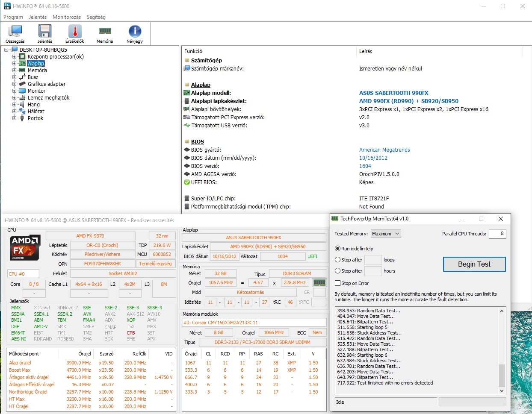Image resolution: width=532 pixels, height=414 pixels.
Task: Open the AMD 990FX (RD990) chipset link
Action: (409, 101)
